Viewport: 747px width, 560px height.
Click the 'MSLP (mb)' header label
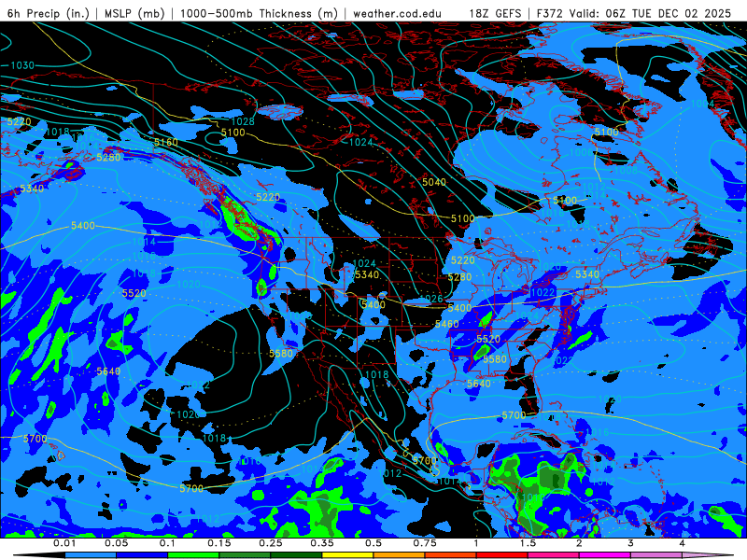click(134, 13)
